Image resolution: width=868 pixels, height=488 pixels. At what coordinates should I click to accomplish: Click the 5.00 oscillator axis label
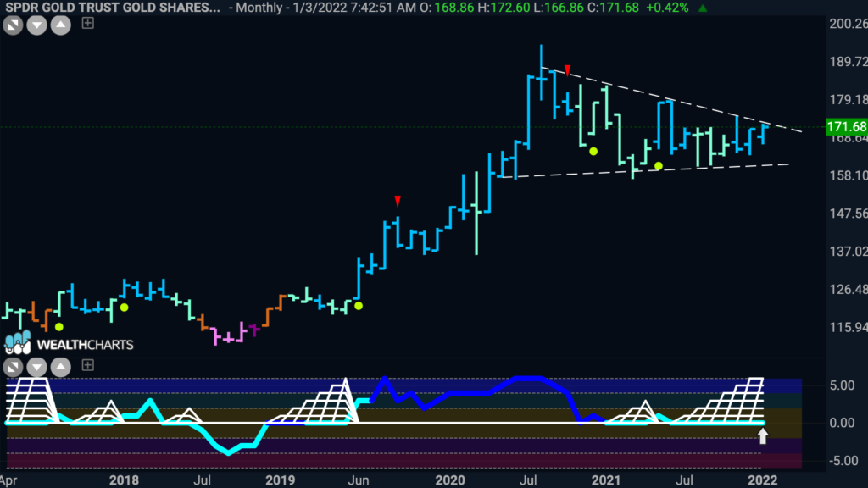(842, 385)
